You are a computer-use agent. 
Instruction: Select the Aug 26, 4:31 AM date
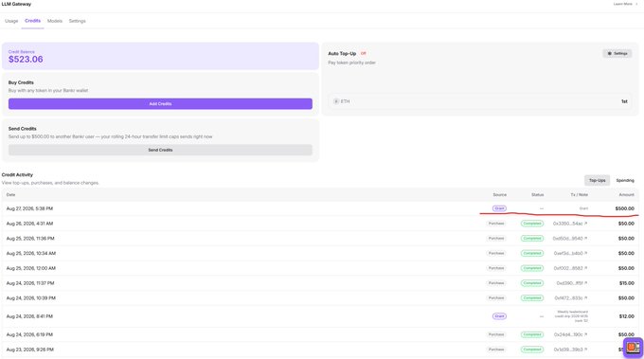[29, 224]
